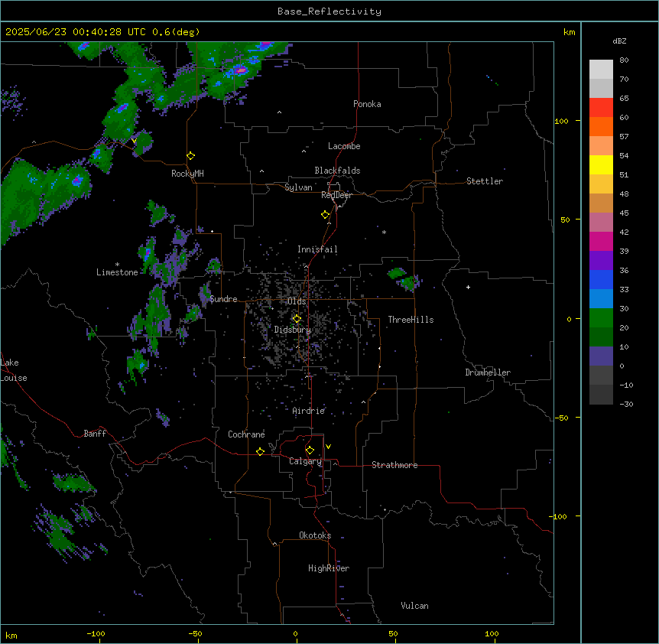Click the green 30 dBZ legend swatch

[x=601, y=318]
